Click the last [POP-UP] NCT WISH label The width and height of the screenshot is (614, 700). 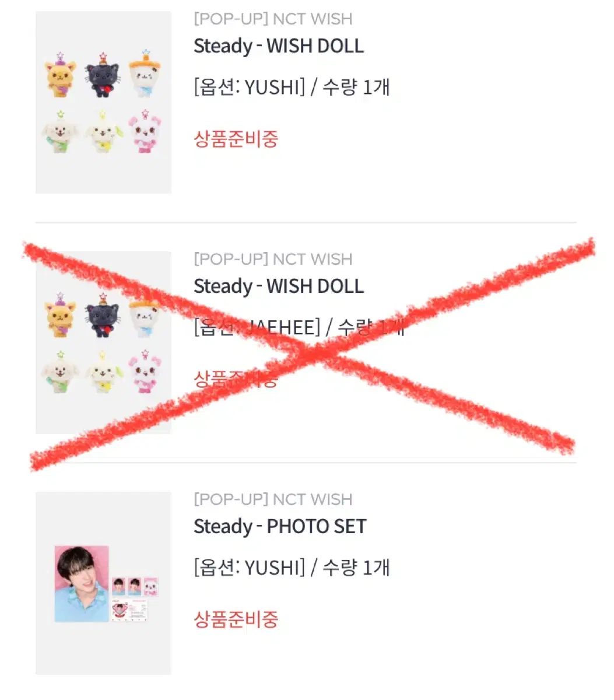click(273, 499)
